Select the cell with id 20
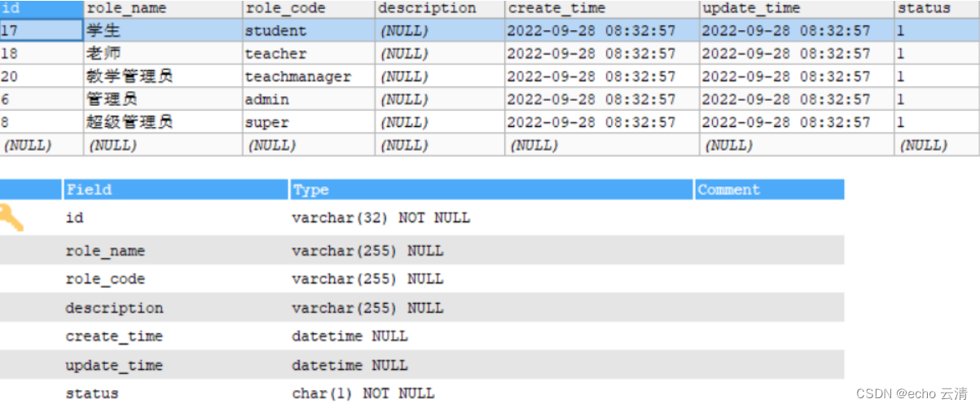980x408 pixels. click(x=42, y=77)
